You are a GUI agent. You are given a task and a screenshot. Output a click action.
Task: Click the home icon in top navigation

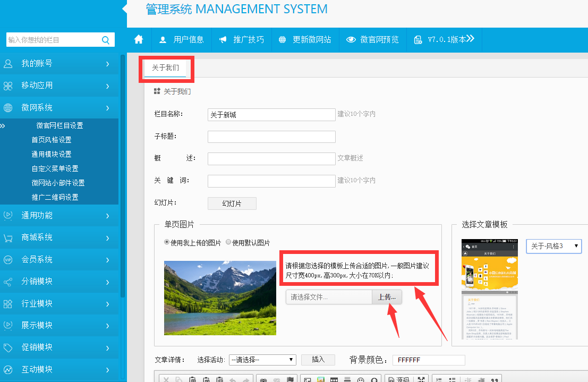tap(139, 39)
